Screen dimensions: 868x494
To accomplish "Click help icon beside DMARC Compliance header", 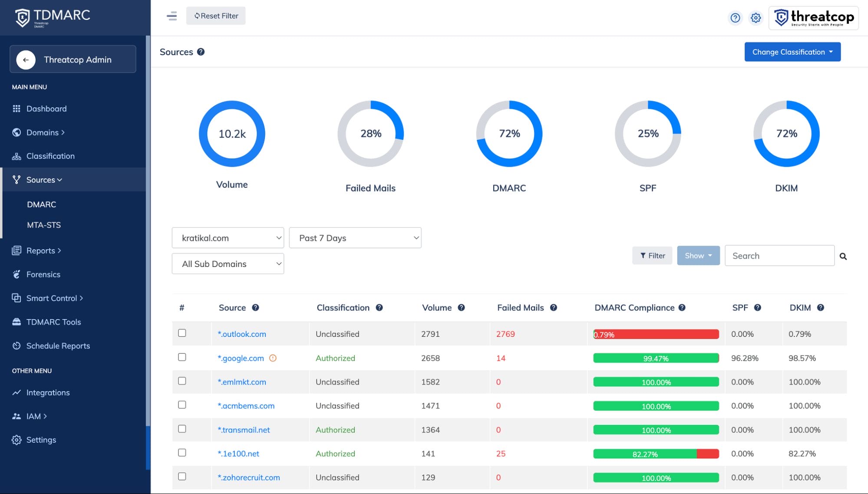I will pos(682,308).
